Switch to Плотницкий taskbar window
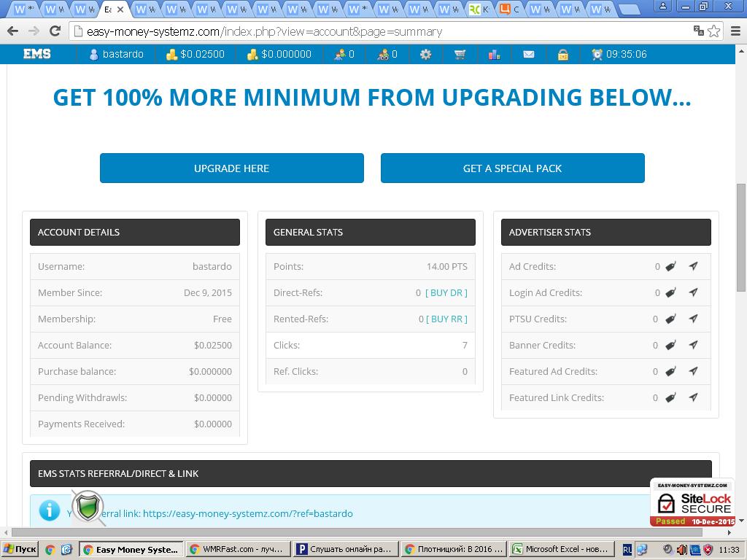 [x=453, y=549]
